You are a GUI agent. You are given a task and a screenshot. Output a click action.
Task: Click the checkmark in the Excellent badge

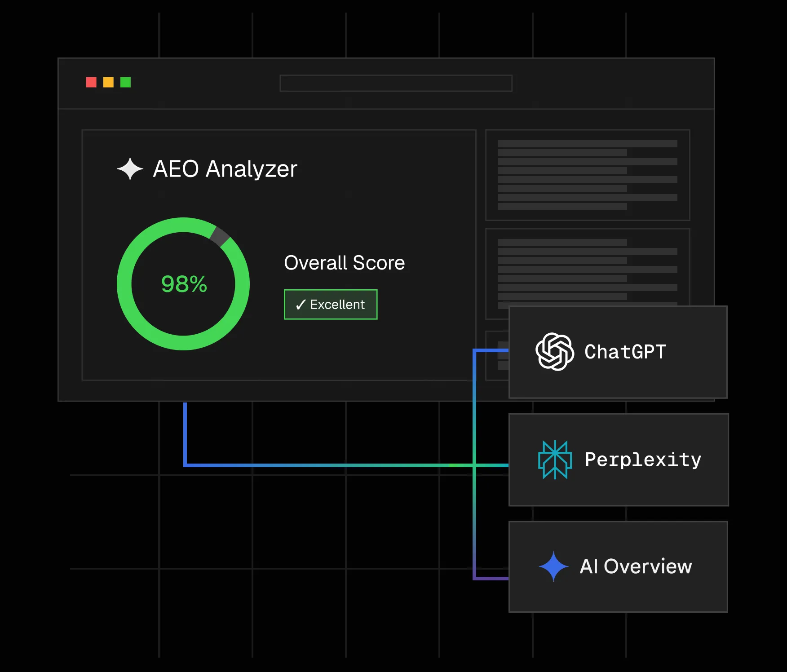pyautogui.click(x=301, y=305)
